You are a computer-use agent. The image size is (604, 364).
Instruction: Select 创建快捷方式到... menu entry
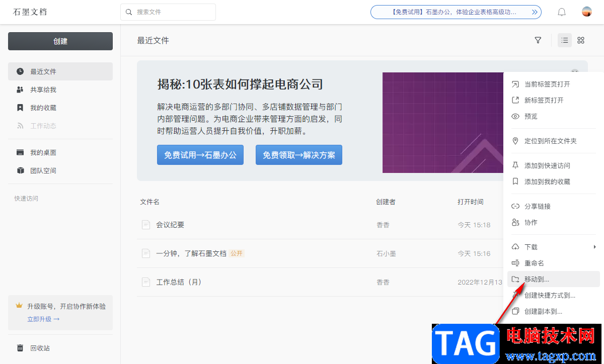(554, 295)
